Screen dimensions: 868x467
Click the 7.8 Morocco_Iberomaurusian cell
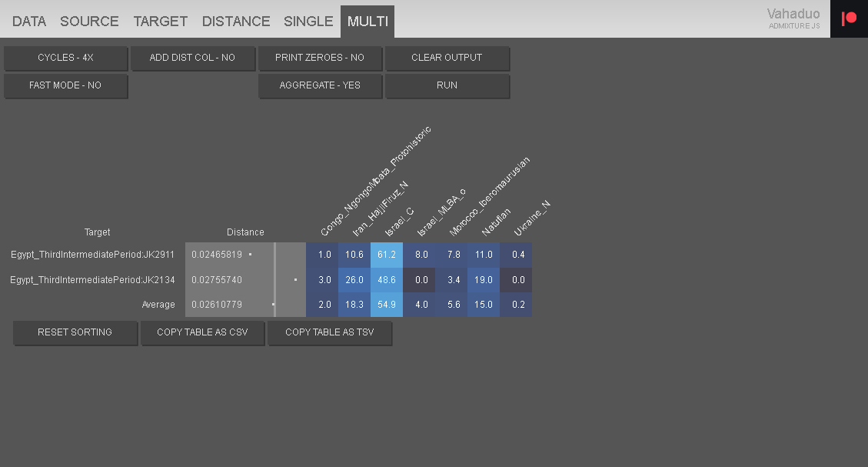pyautogui.click(x=451, y=255)
